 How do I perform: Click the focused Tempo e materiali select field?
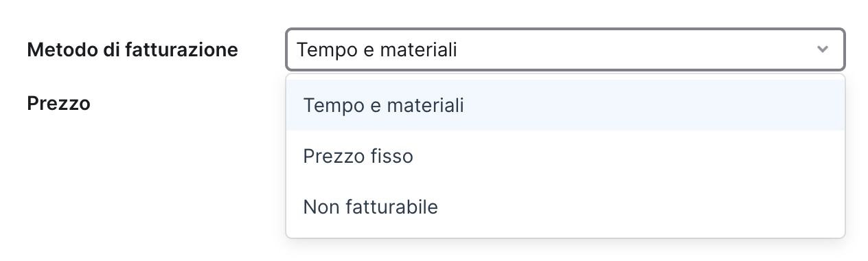565,49
